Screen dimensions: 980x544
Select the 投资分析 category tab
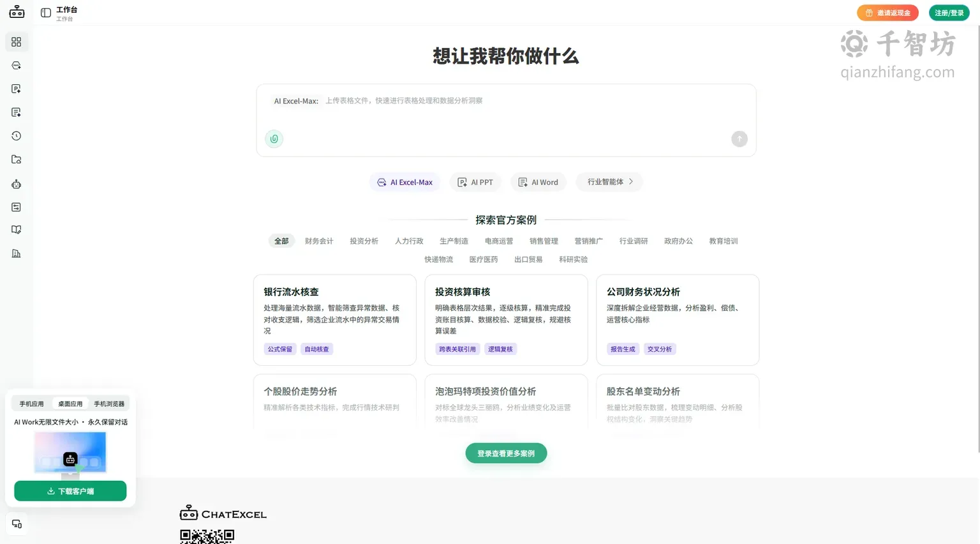click(x=364, y=241)
